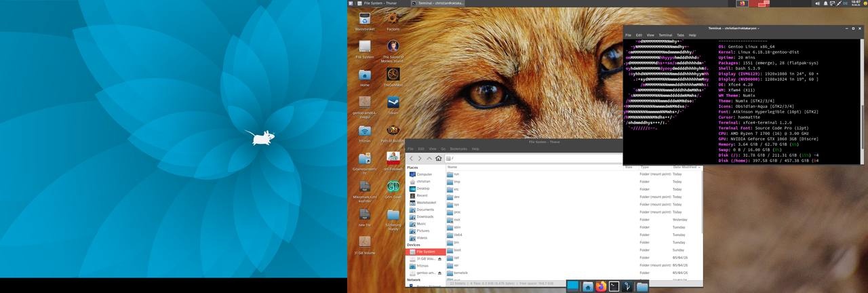Go forward in Thunar toolbar

420,158
